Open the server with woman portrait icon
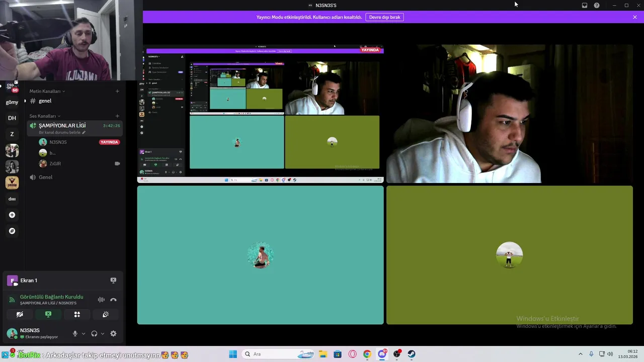This screenshot has height=362, width=644. click(x=12, y=166)
